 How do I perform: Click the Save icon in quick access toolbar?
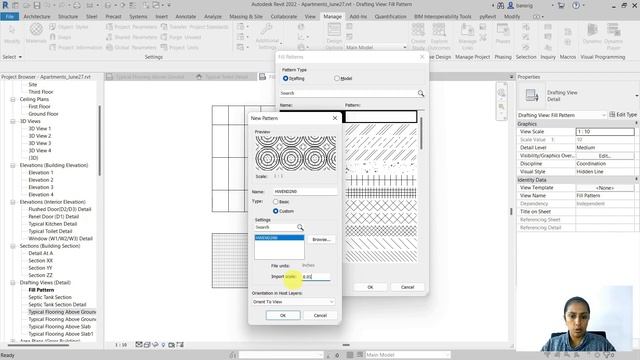(x=37, y=5)
